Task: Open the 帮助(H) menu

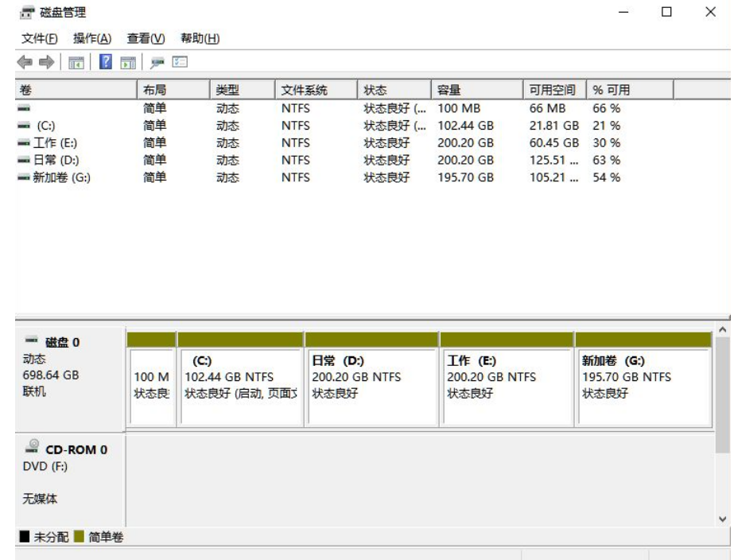Action: click(200, 38)
